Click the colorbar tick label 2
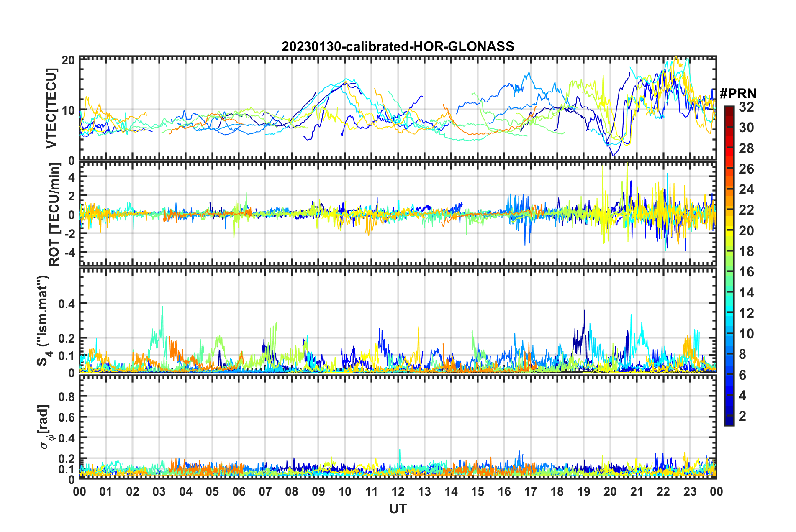Image resolution: width=796 pixels, height=532 pixels. tap(742, 416)
